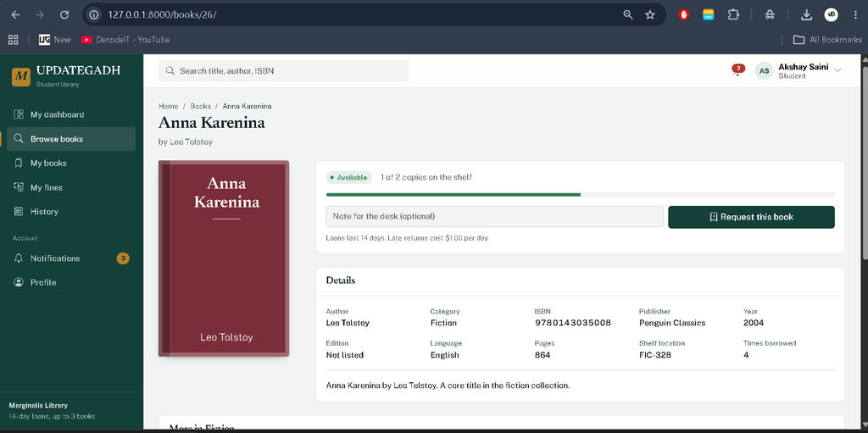Click the site info icon in address bar

94,15
